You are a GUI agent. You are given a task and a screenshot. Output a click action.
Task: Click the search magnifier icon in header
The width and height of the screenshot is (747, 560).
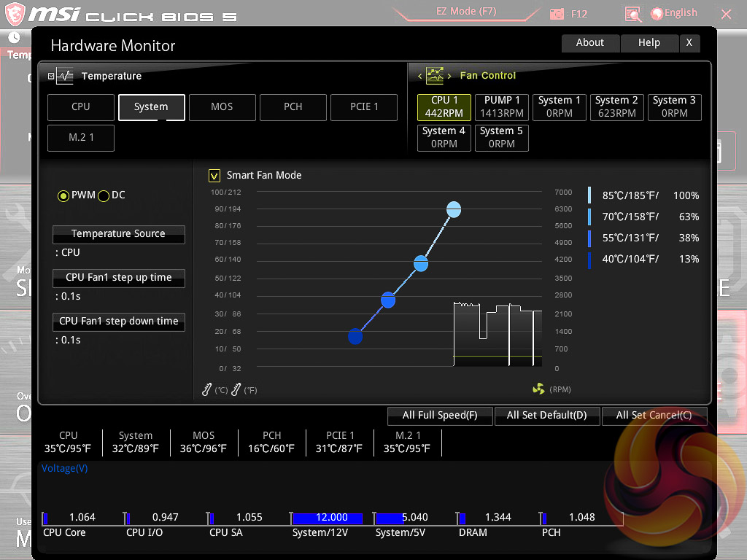tap(633, 15)
